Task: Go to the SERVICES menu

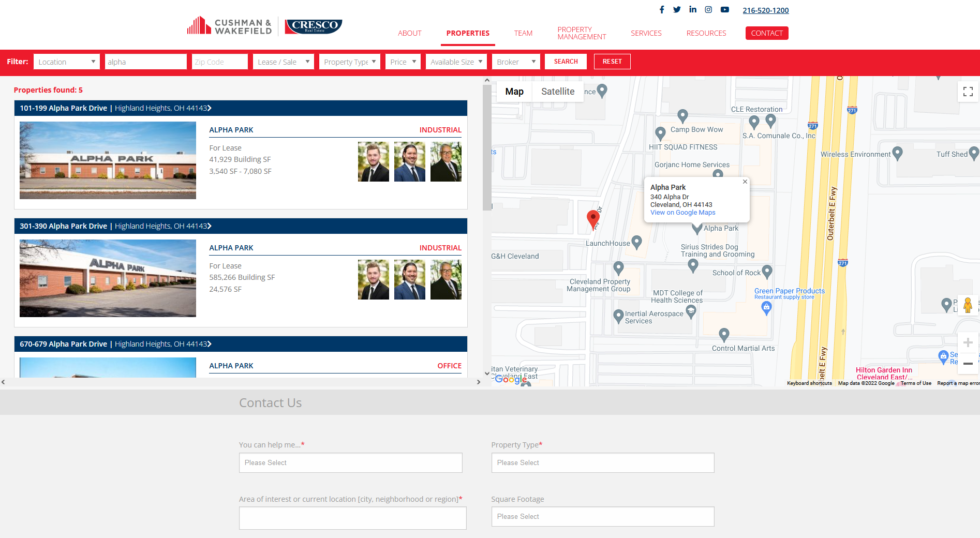Action: 646,33
